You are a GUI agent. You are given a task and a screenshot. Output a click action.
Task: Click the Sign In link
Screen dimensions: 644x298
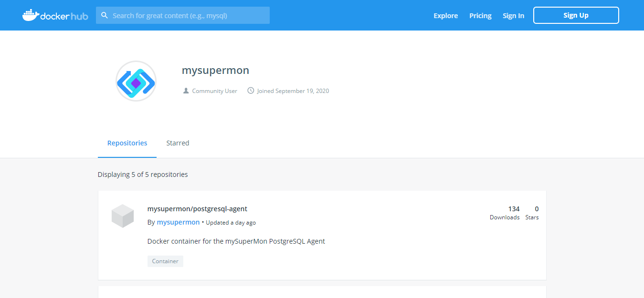point(513,16)
